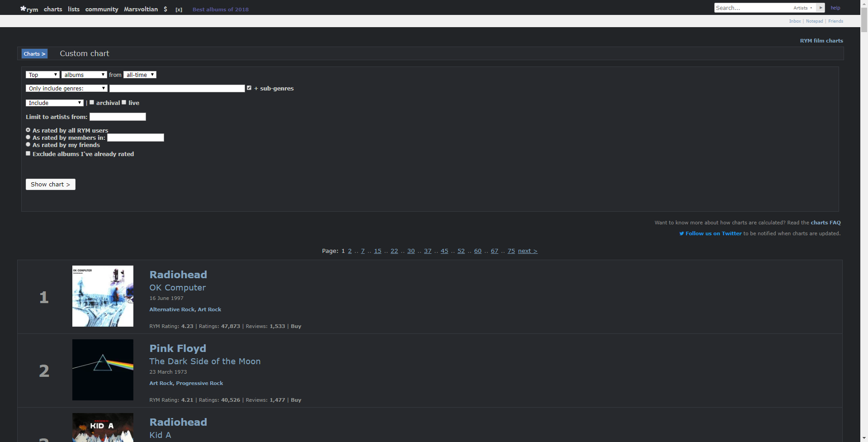Submit search with the arrow button
This screenshot has height=442, width=868.
click(x=821, y=8)
